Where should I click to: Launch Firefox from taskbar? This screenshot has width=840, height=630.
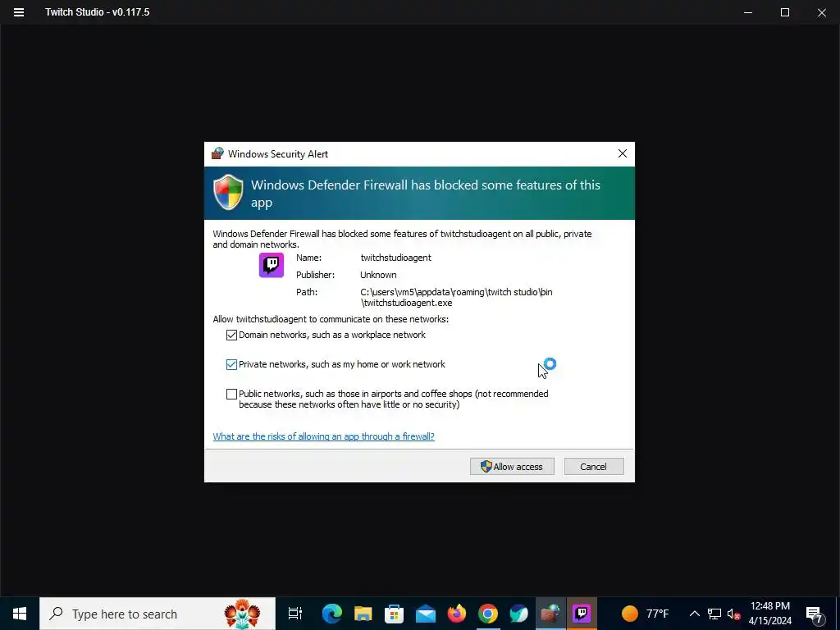tap(457, 614)
